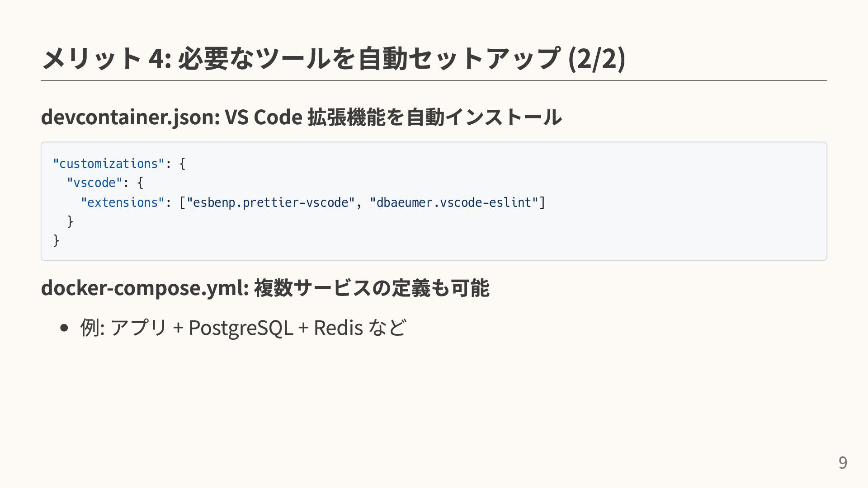Click the (2/2) part indicator in title

(596, 58)
